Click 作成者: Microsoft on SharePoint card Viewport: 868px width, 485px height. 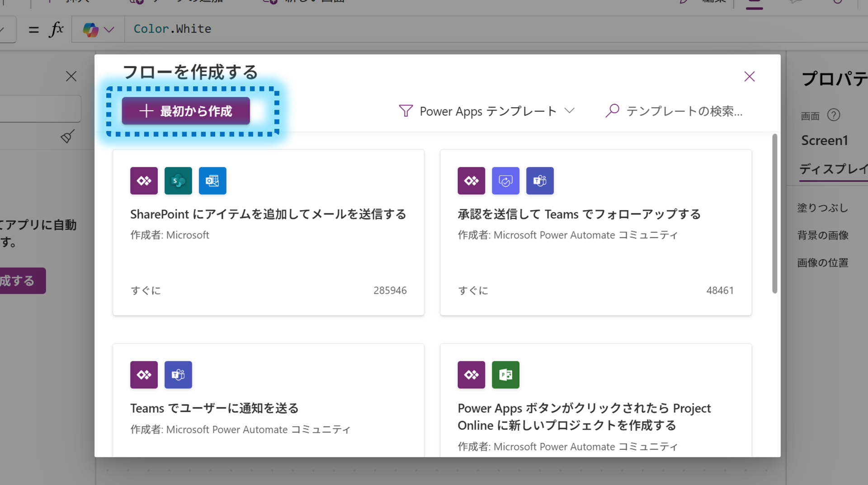[x=170, y=235]
